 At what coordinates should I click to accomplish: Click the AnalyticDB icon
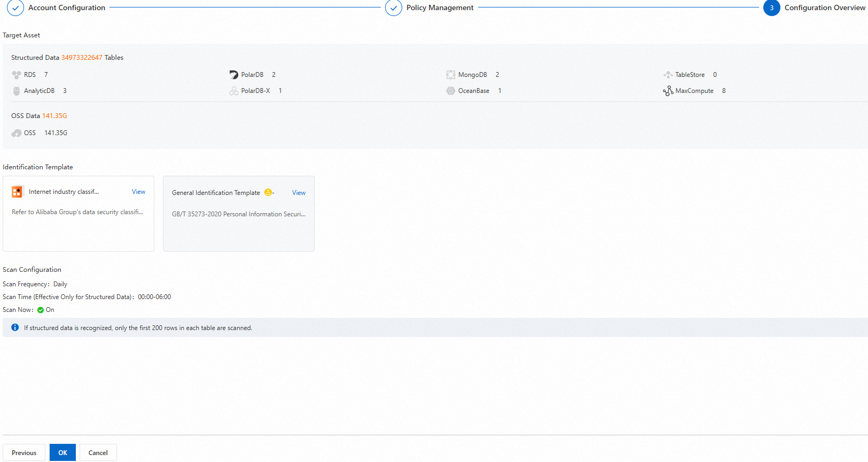point(17,91)
